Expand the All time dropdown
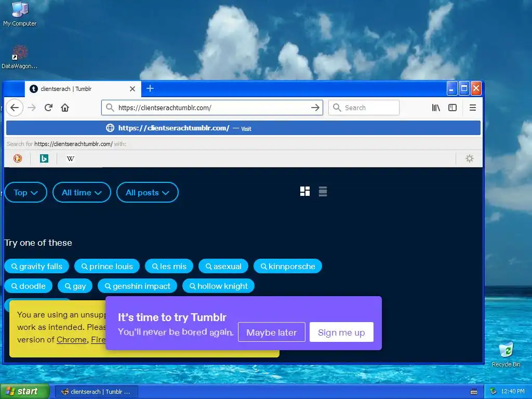This screenshot has height=399, width=532. pos(82,192)
